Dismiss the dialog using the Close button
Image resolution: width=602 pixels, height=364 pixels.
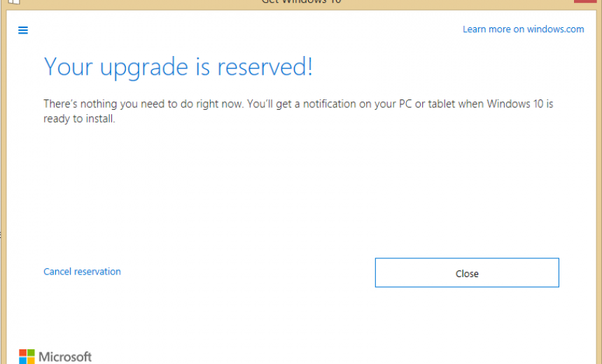467,272
